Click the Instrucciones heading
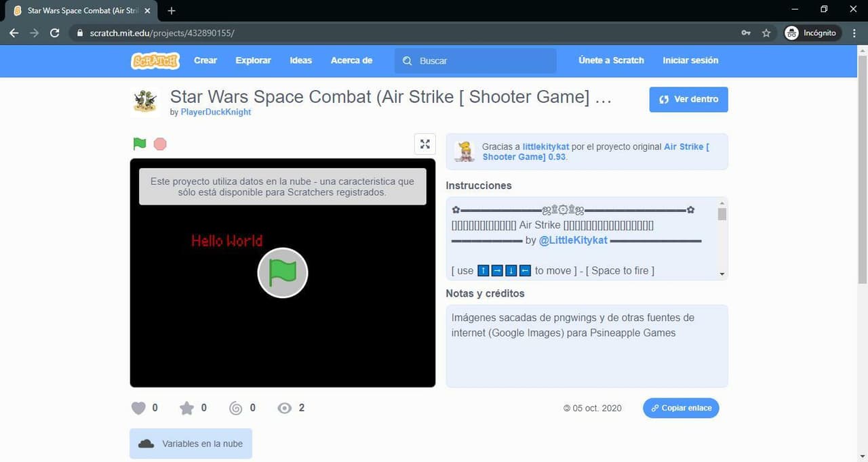The height and width of the screenshot is (462, 868). tap(479, 186)
